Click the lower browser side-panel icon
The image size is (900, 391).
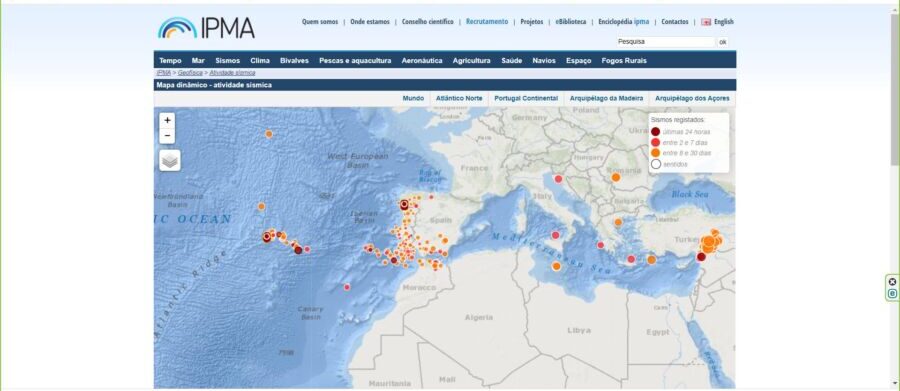[892, 293]
